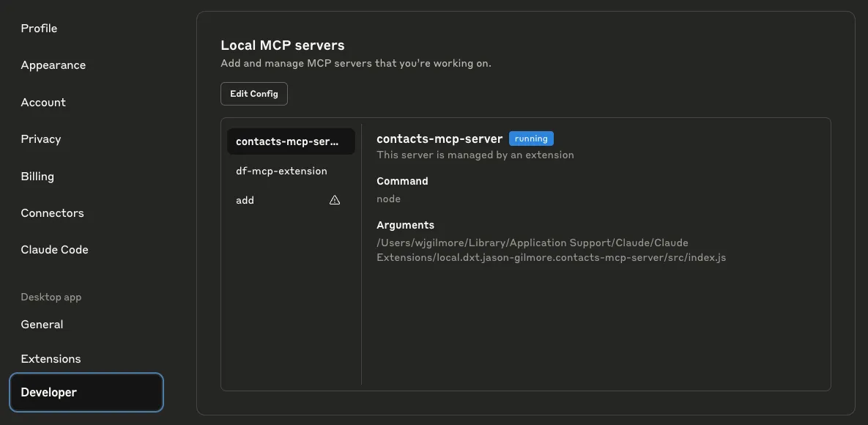This screenshot has width=868, height=425.
Task: Open Claude Code settings
Action: pos(54,250)
